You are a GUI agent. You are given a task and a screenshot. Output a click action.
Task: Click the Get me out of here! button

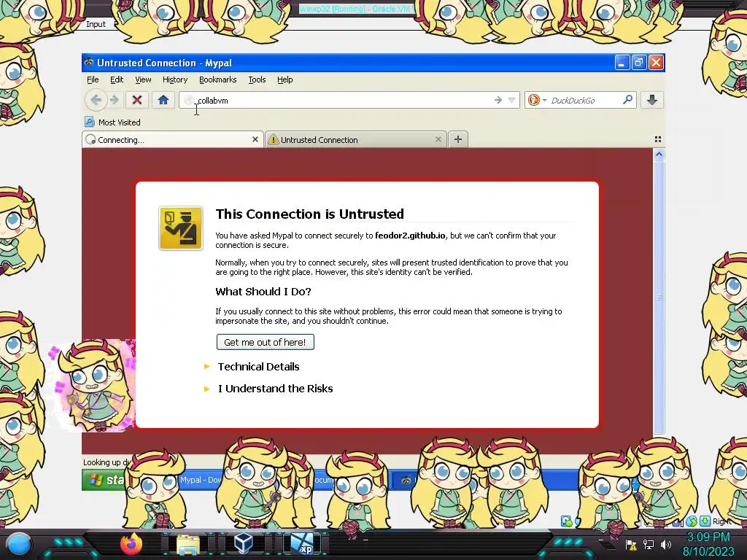tap(266, 342)
